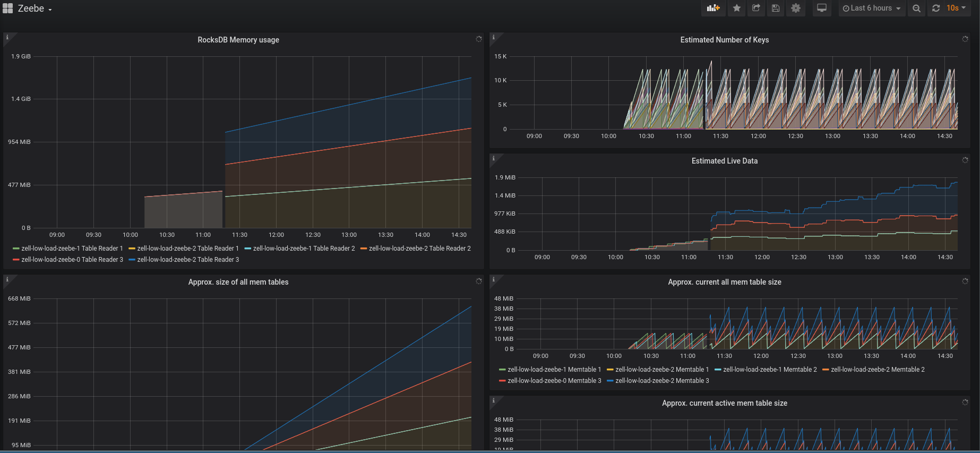Click the 668 MiB label in all mem tables panel
Screen dimensions: 980x453
tap(19, 298)
